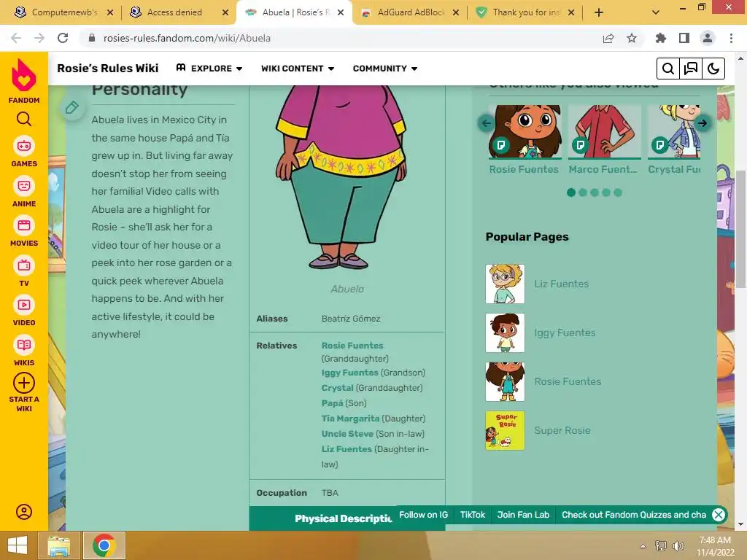747x560 pixels.
Task: Select the first carousel page dot
Action: point(571,192)
